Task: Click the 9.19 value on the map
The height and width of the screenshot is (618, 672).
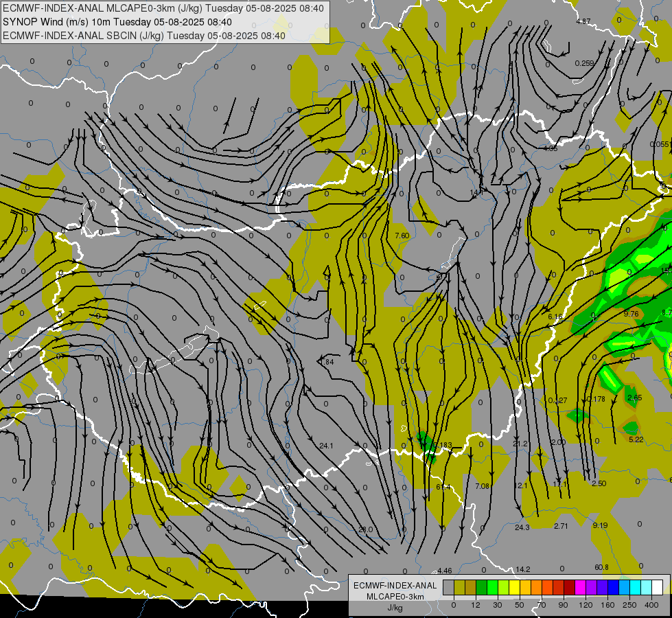Action: pyautogui.click(x=600, y=525)
